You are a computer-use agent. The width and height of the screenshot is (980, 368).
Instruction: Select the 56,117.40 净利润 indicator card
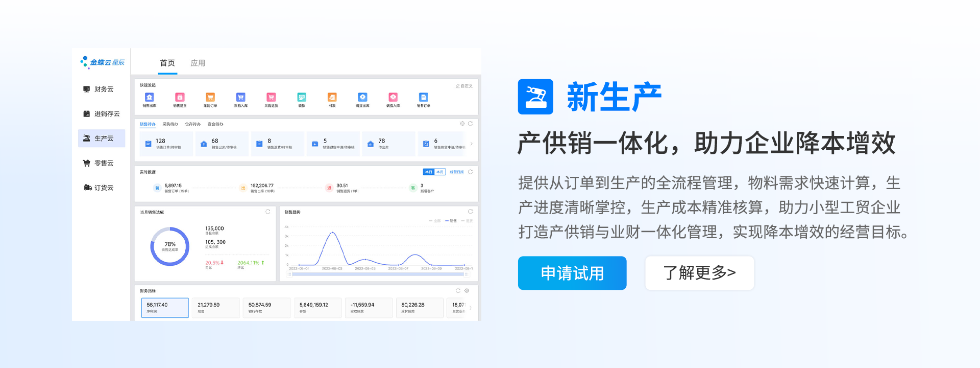165,308
